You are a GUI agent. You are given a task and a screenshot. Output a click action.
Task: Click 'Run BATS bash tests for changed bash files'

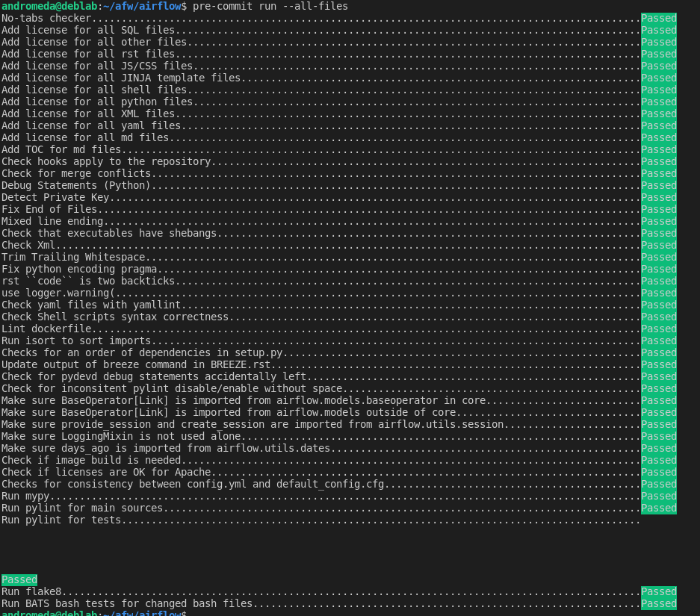pyautogui.click(x=127, y=604)
